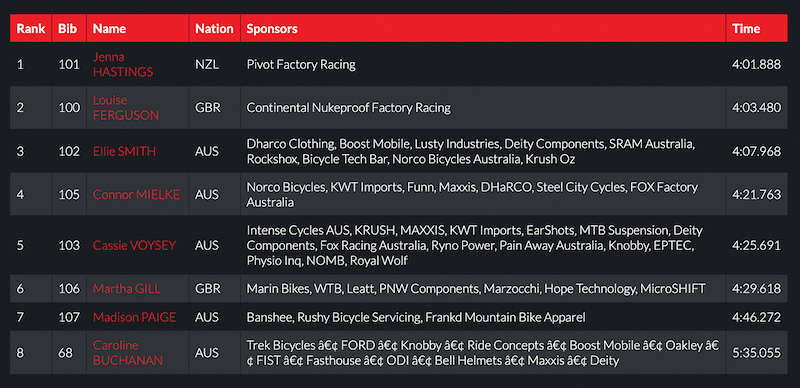Select Cassie VOYSEY name link

click(134, 246)
